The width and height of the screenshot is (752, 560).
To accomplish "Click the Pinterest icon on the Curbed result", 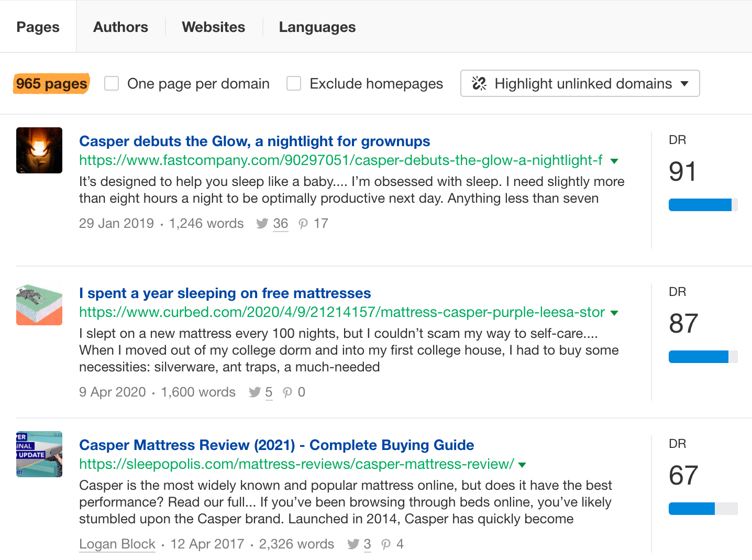I will pos(287,392).
